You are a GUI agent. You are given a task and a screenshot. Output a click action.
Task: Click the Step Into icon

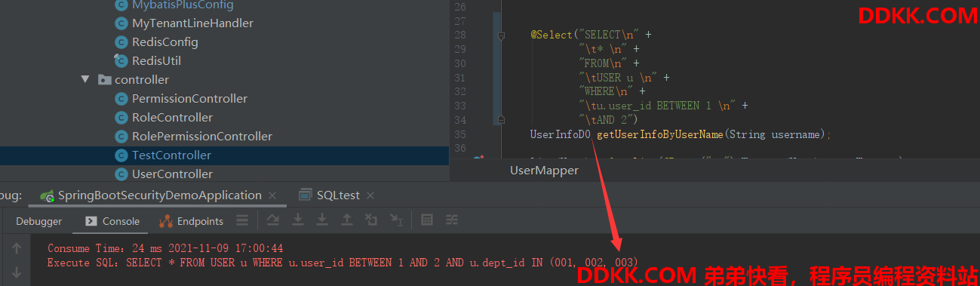(x=298, y=220)
